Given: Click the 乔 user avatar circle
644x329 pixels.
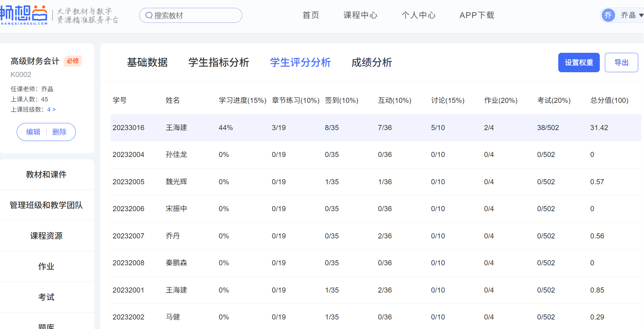Looking at the screenshot, I should tap(608, 15).
